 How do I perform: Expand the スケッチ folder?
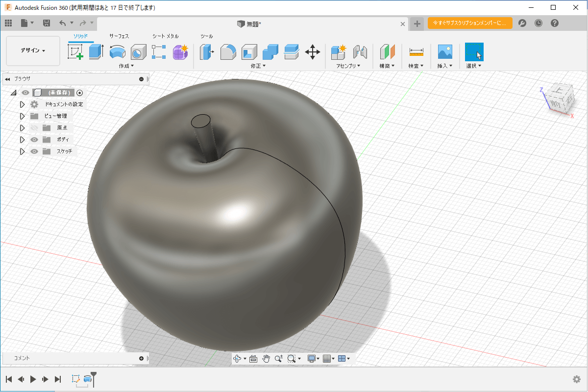(22, 151)
